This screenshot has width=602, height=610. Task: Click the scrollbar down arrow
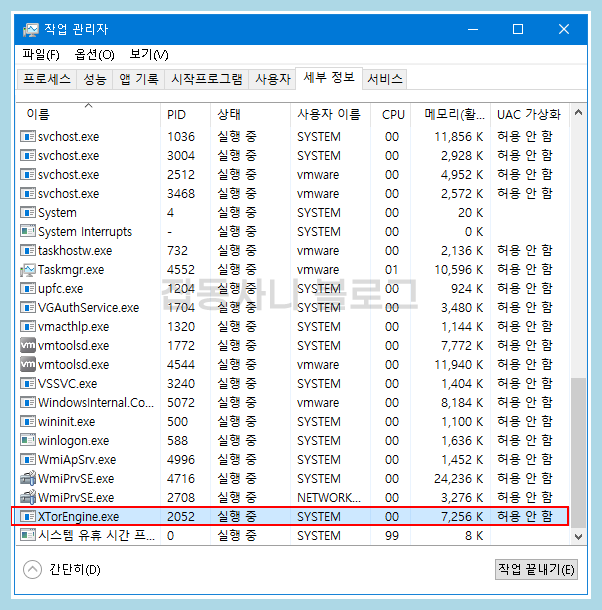(578, 537)
